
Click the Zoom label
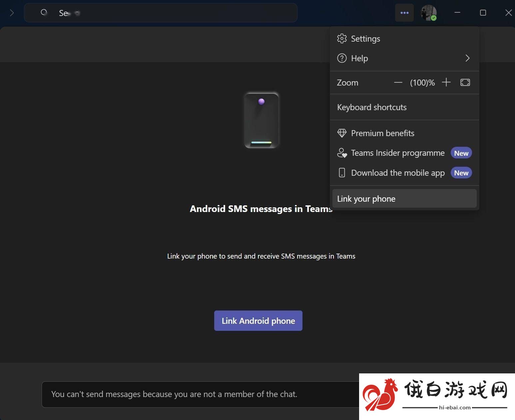347,83
